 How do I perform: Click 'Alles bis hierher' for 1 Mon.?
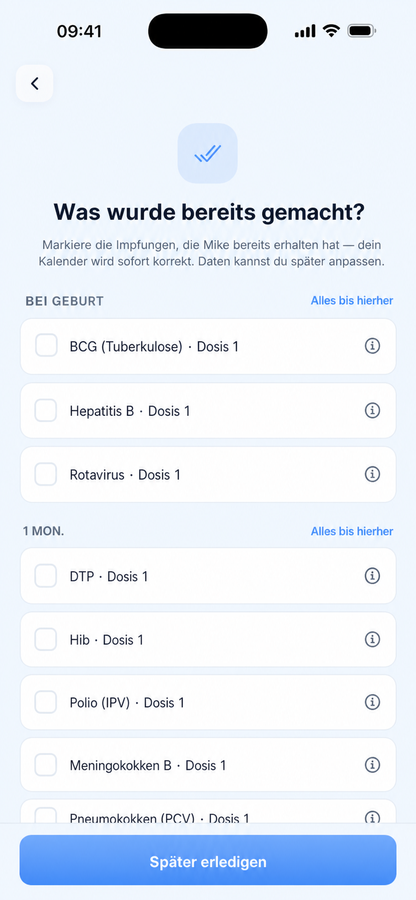(352, 532)
